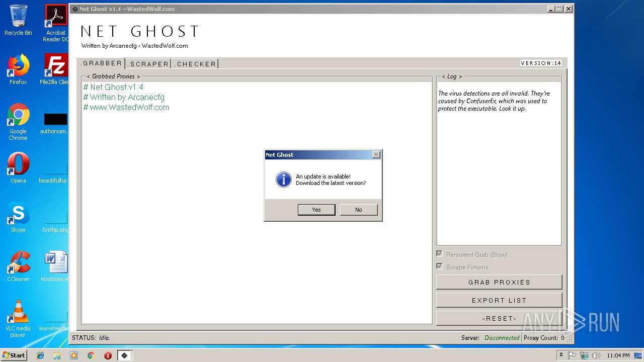Viewport: 644px width, 362px height.
Task: Open the VLC media player desktop icon
Action: (18, 319)
